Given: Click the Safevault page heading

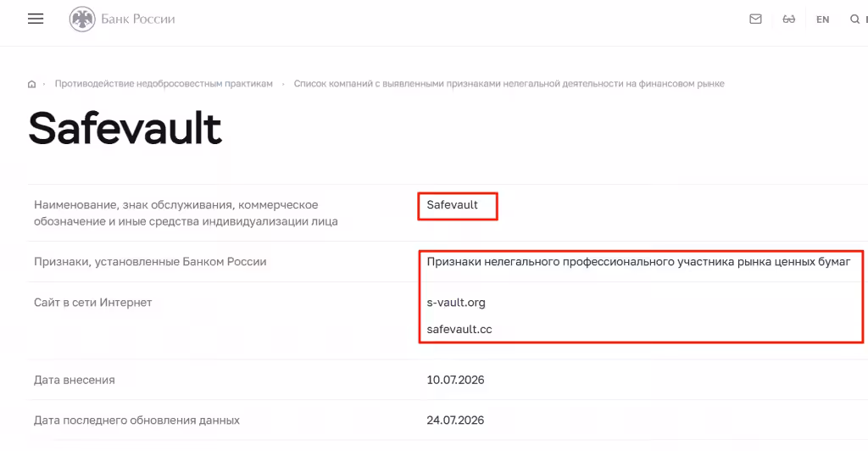Looking at the screenshot, I should click(125, 128).
